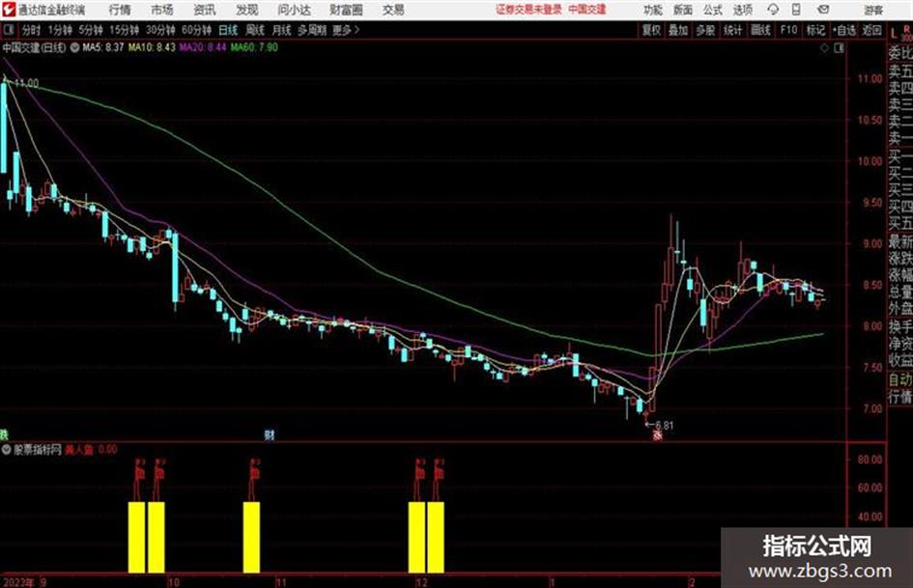Screen dimensions: 913x588
Task: Switch to 5分钟 period
Action: tap(91, 30)
